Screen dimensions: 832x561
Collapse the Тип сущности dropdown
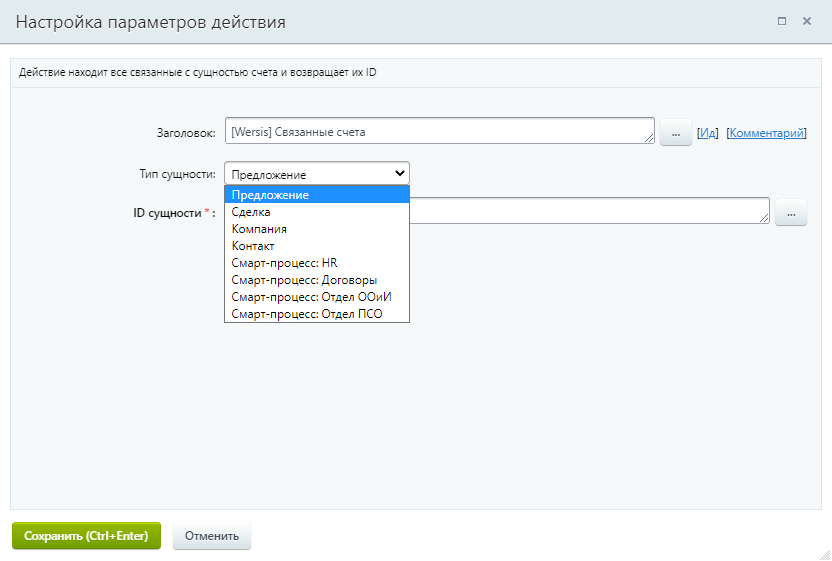click(316, 173)
